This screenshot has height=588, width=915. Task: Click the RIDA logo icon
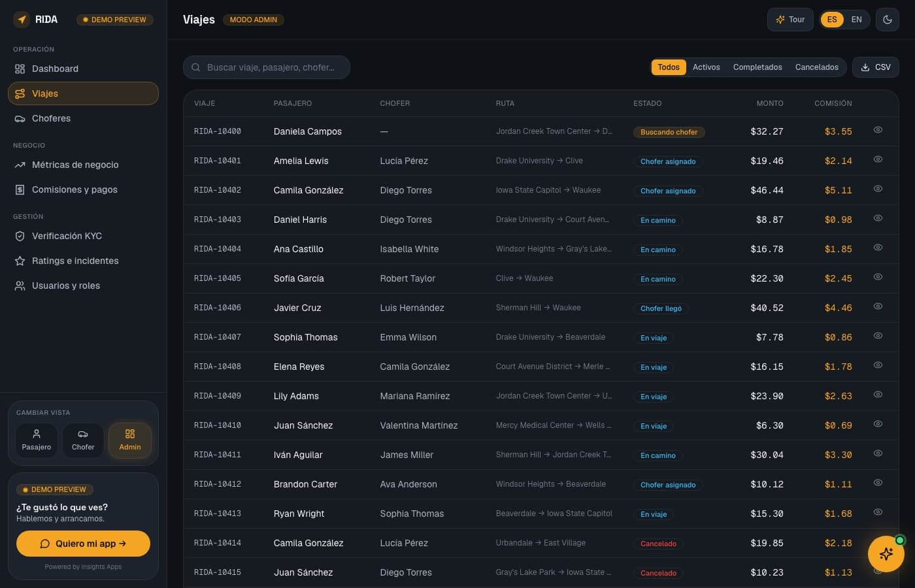coord(22,20)
